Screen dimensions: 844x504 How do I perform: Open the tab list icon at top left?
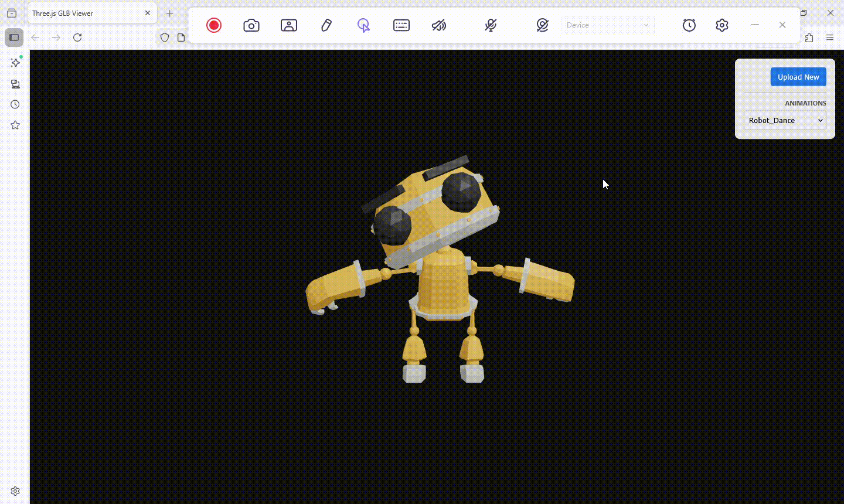click(x=12, y=13)
